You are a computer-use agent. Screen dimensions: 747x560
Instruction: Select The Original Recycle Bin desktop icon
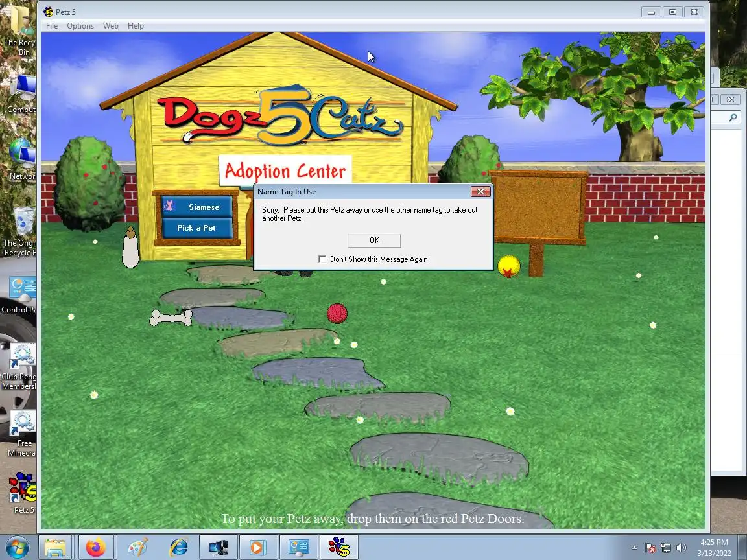pyautogui.click(x=19, y=232)
